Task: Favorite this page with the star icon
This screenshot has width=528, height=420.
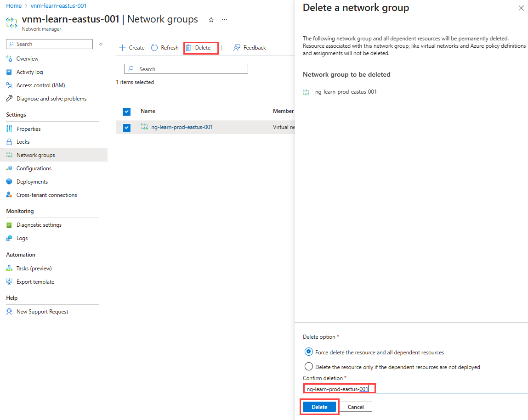Action: pyautogui.click(x=211, y=20)
